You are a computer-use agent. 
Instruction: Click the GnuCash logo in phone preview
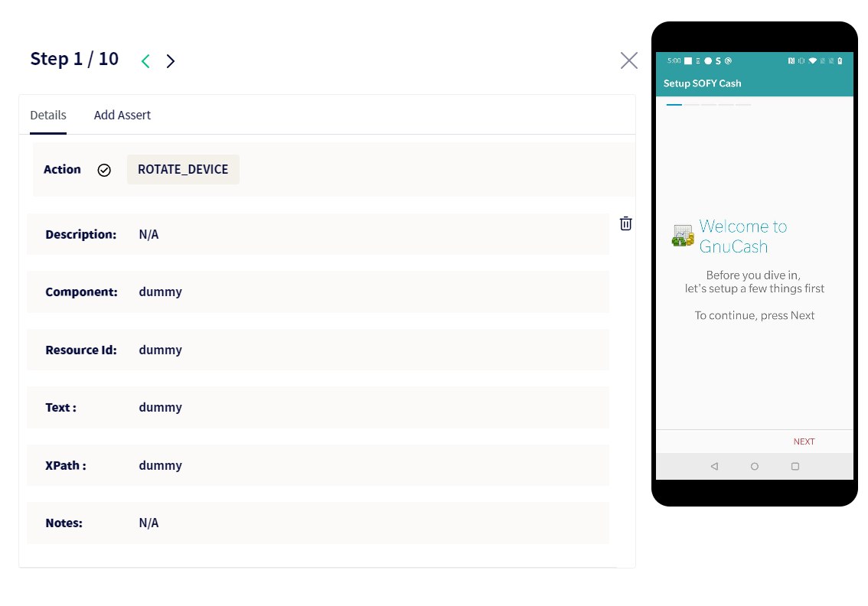[x=683, y=236]
